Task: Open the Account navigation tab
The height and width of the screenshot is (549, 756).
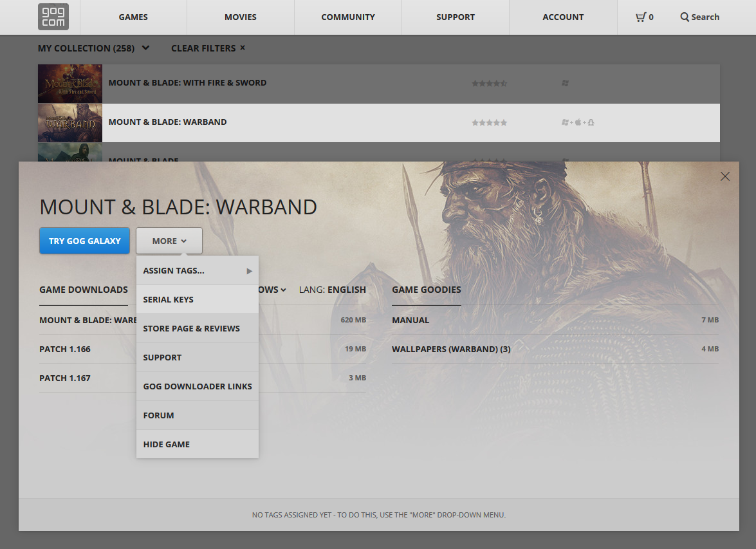Action: coord(563,17)
